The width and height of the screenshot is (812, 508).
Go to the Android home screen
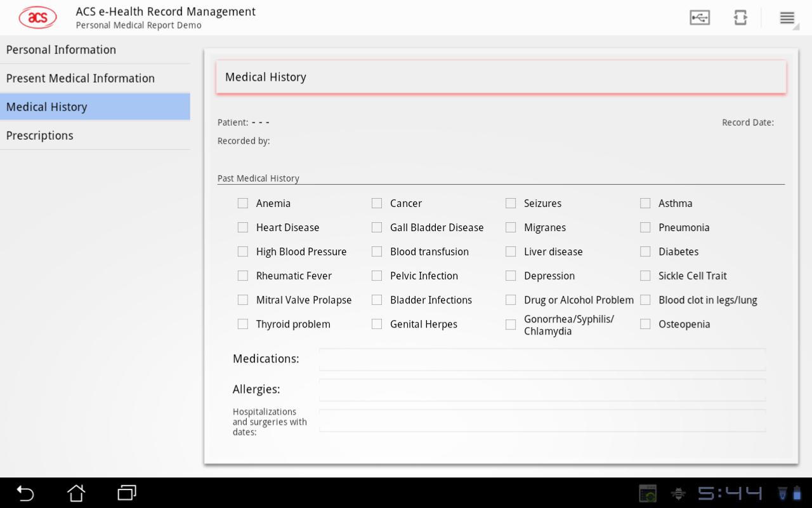click(76, 493)
